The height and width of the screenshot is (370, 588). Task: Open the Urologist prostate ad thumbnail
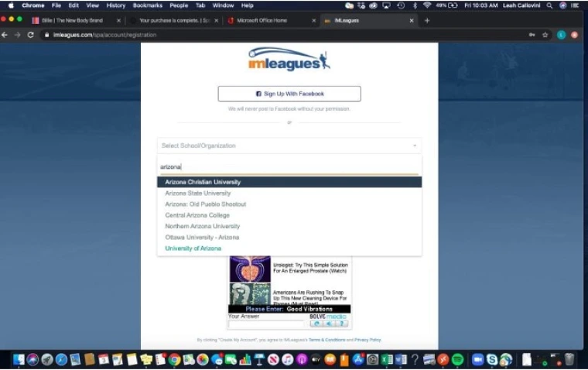tap(250, 269)
